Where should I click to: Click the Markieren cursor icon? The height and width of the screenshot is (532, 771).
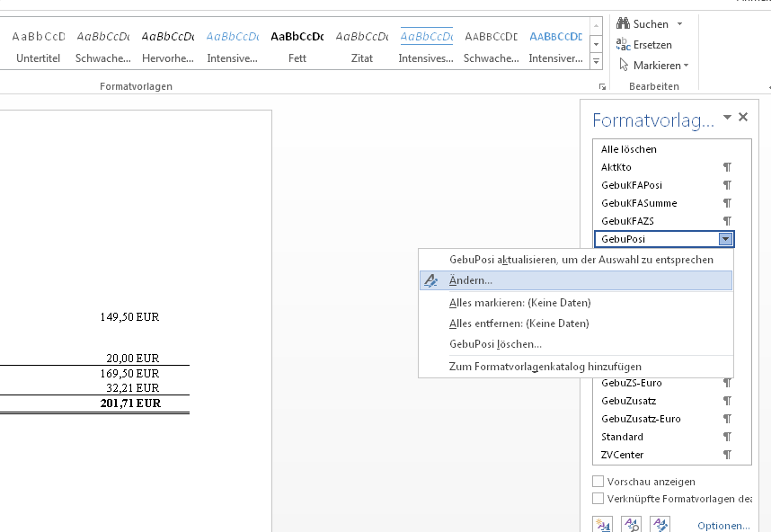pos(623,65)
